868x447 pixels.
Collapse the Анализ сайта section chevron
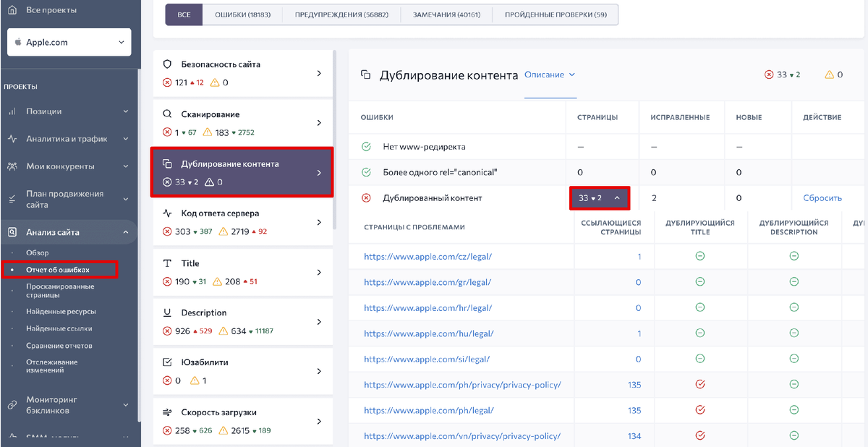click(126, 232)
